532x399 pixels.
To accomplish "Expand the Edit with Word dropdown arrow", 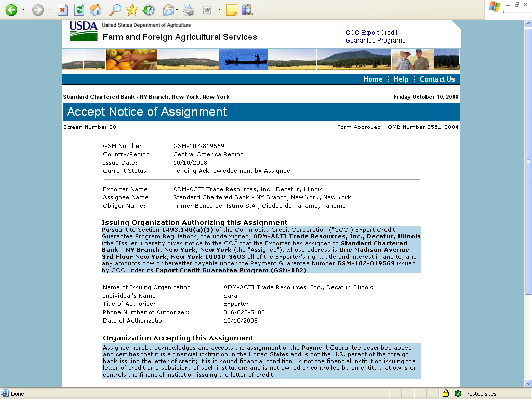I will [x=220, y=10].
